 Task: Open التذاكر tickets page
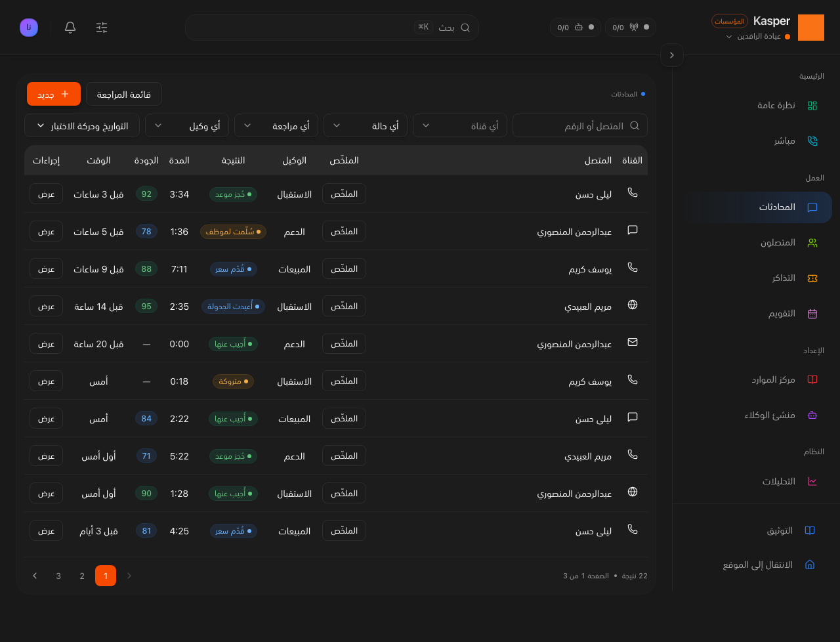pos(755,278)
